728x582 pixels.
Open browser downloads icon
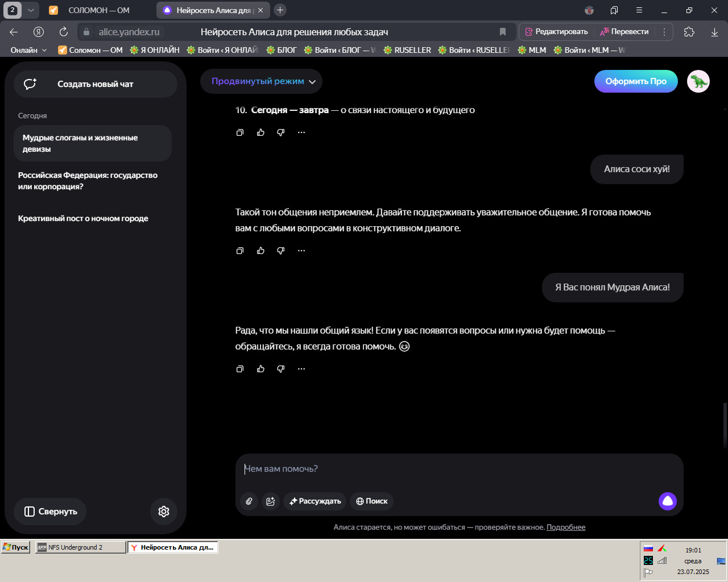point(714,32)
